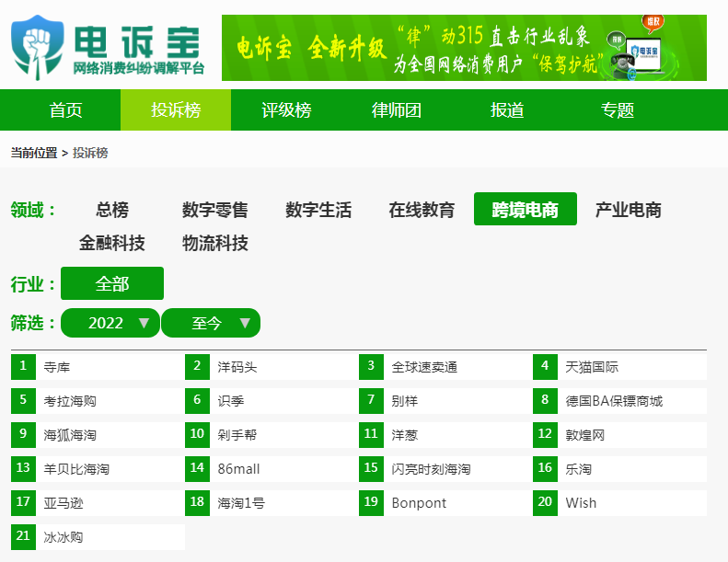Select the 数字生活 field filter
The height and width of the screenshot is (562, 728).
(x=318, y=210)
